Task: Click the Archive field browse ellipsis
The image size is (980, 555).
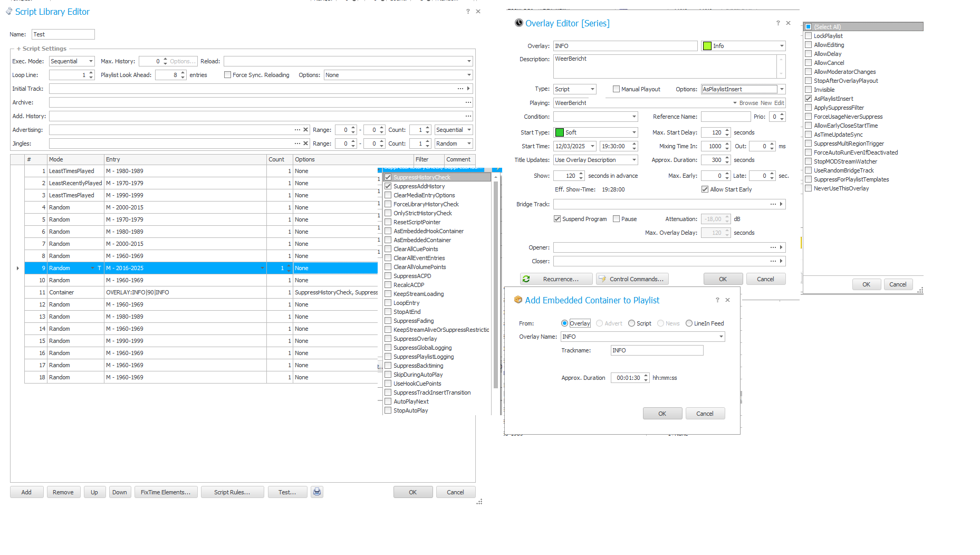Action: [x=468, y=102]
